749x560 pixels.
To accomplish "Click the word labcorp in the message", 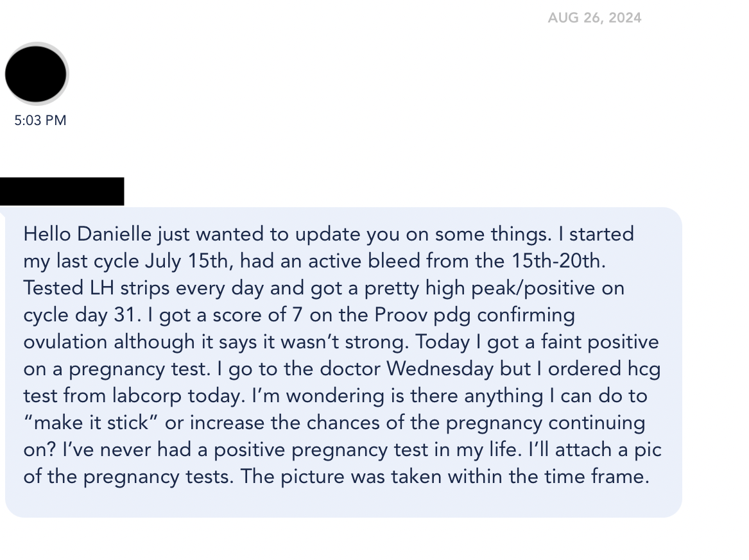I will [147, 396].
